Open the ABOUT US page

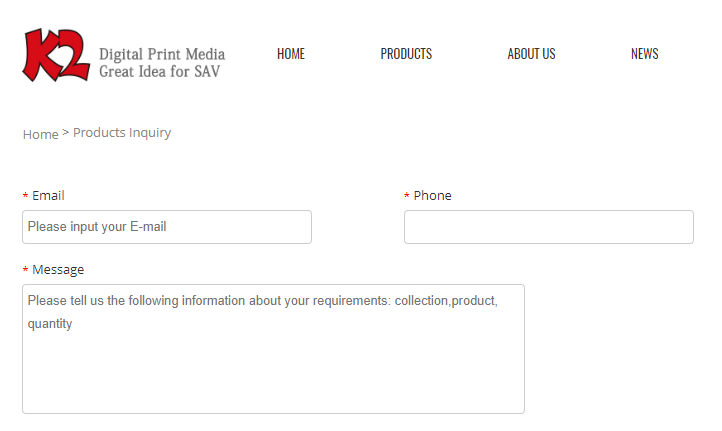531,54
